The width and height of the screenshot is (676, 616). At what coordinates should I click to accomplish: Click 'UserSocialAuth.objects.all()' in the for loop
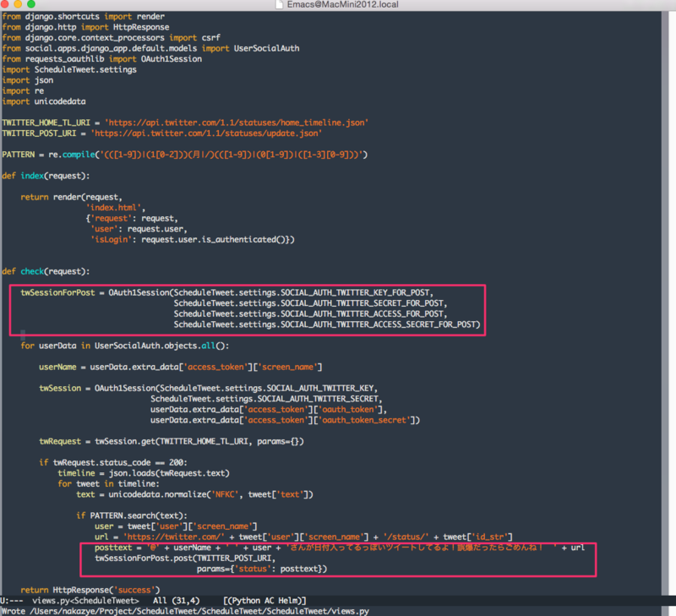pyautogui.click(x=160, y=346)
